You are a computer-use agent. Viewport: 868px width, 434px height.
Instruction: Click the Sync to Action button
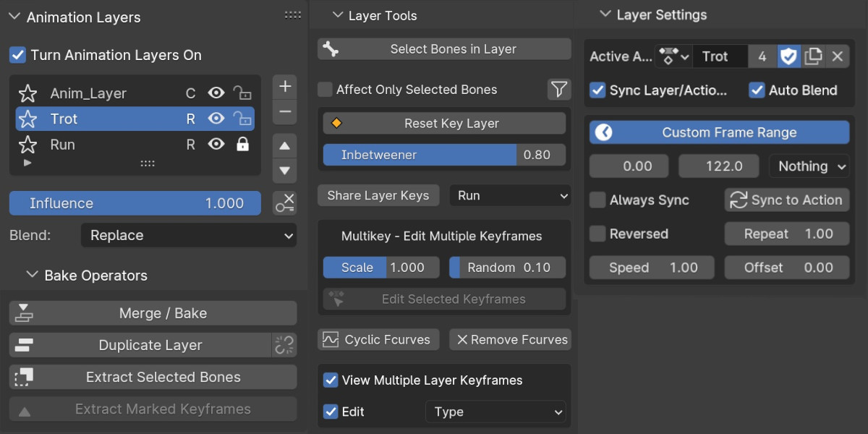[786, 200]
